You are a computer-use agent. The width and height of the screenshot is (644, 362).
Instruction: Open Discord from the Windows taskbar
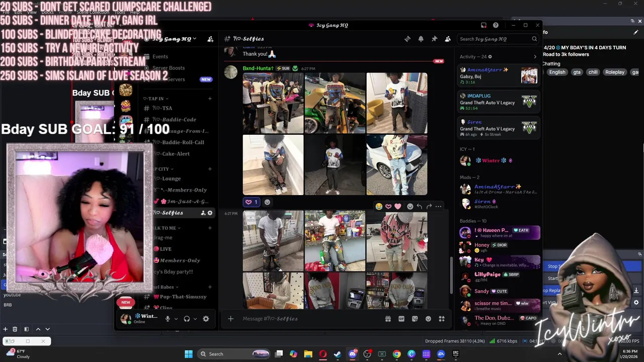point(353,354)
